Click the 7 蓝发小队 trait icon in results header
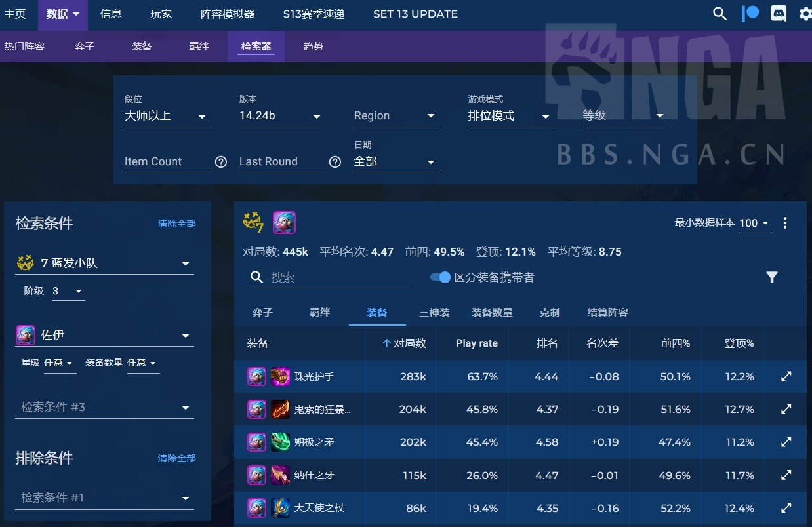 (253, 223)
